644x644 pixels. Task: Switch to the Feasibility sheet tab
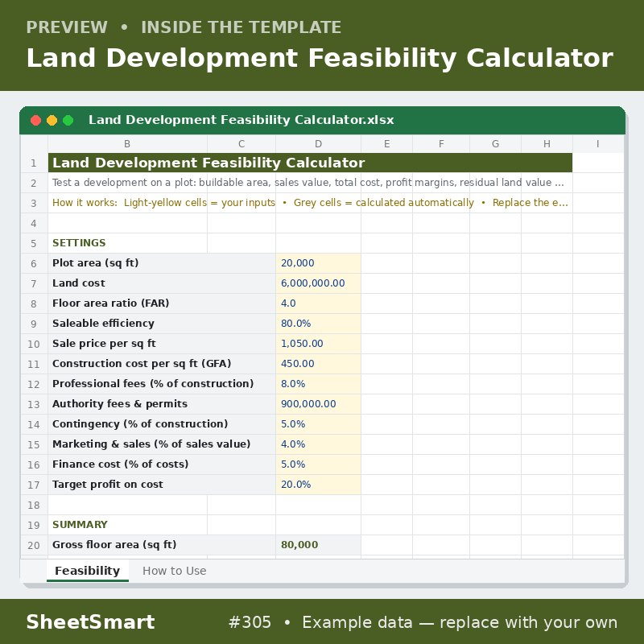point(88,571)
